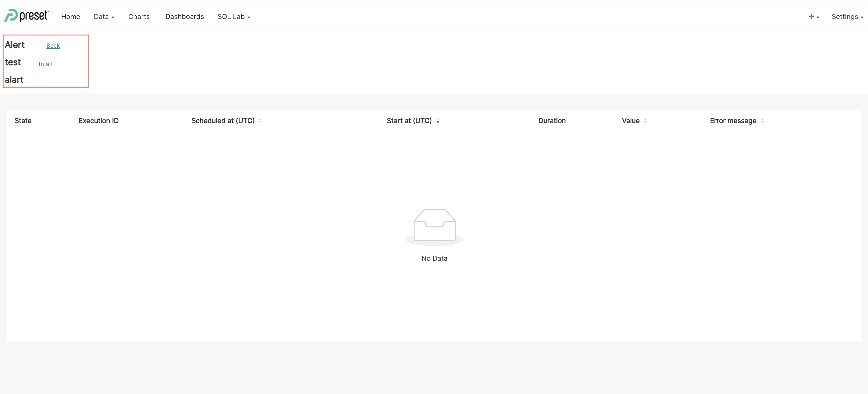Click the Alert test alart title

(x=15, y=62)
